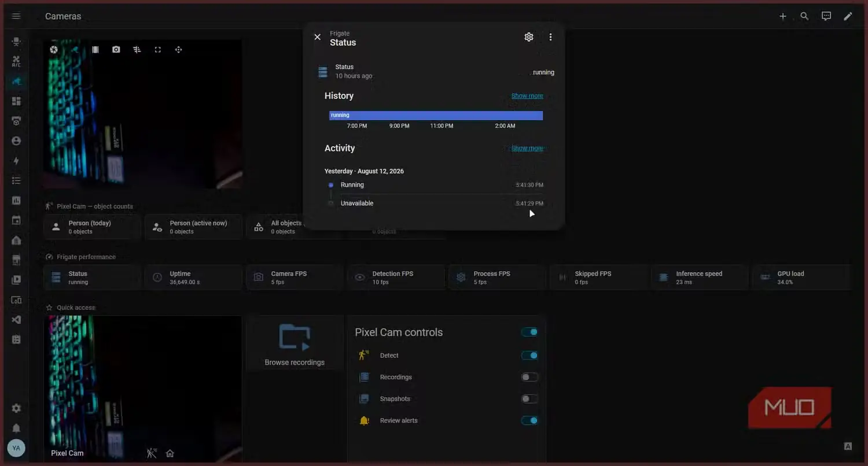Open the Person (today) card
The image size is (868, 466).
point(92,227)
